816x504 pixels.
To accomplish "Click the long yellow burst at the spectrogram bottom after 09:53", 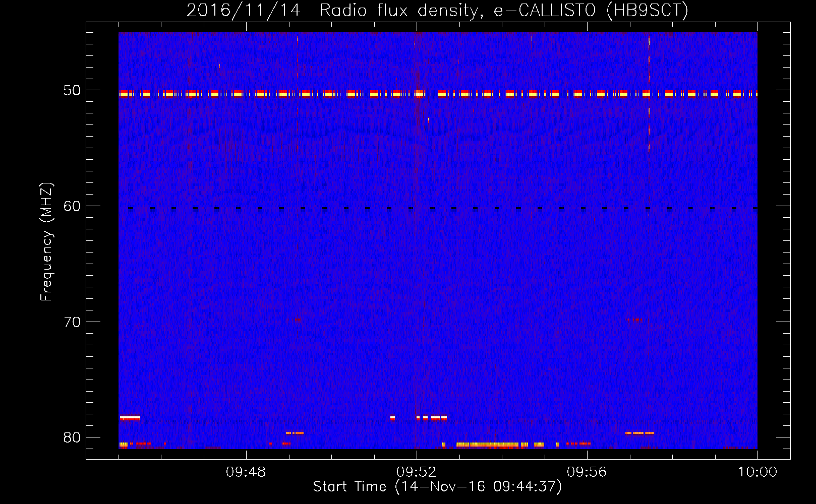I will coord(488,445).
